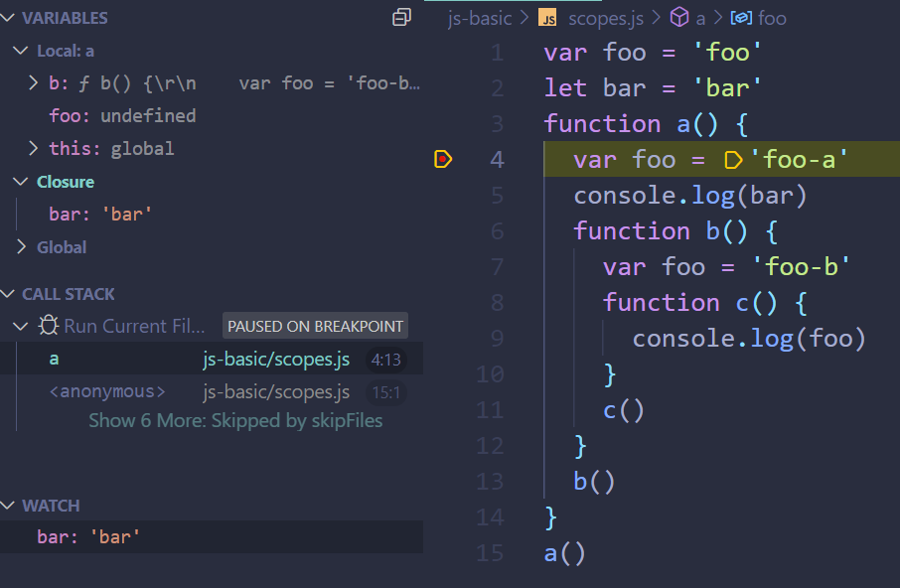Click the JS file icon in the breadcrumb

(547, 18)
